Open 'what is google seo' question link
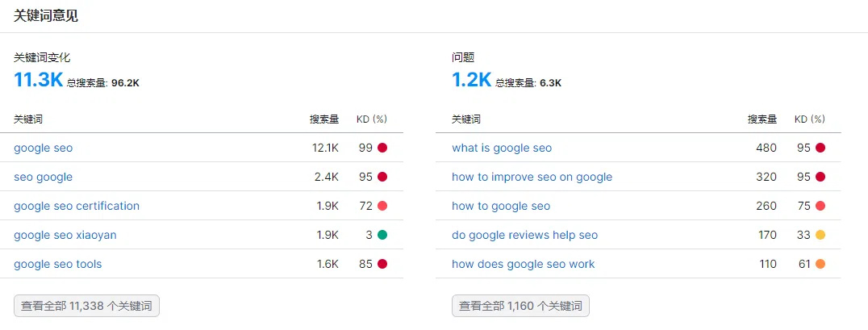Screen dimensions: 868x330 pyautogui.click(x=502, y=148)
